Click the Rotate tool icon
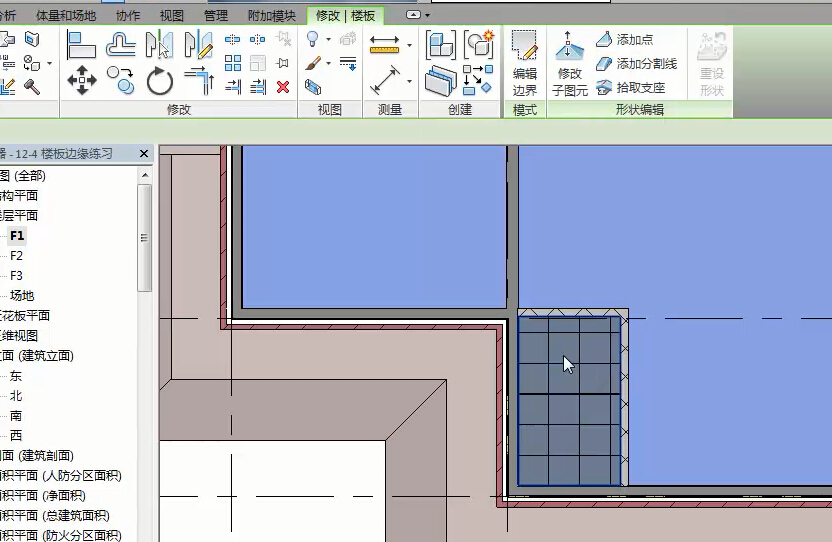 tap(160, 80)
